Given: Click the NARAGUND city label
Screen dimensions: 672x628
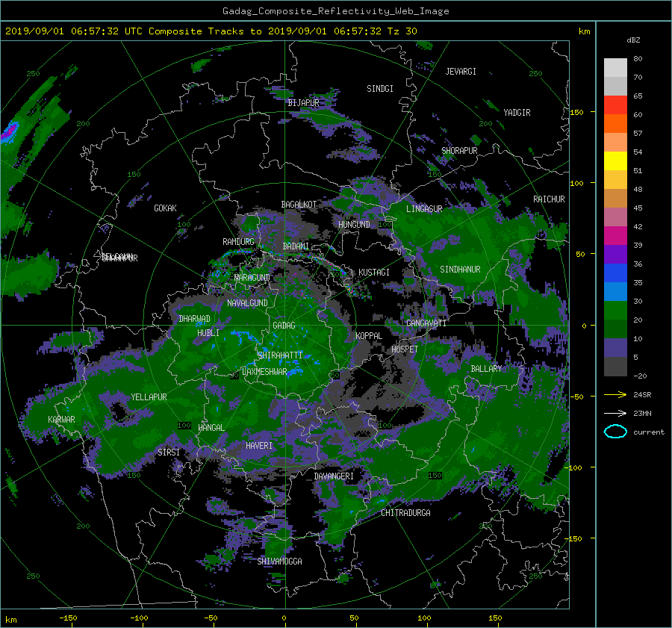Looking at the screenshot, I should [x=252, y=277].
